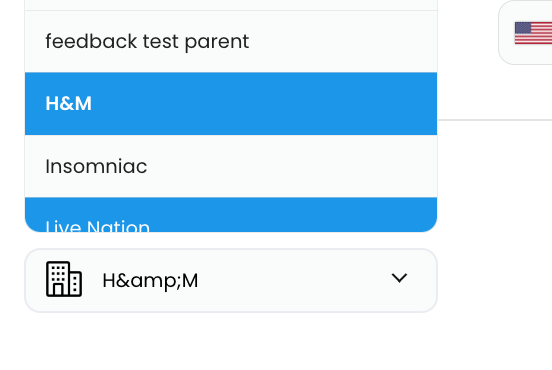The image size is (552, 370).
Task: Click the feedback test parent row
Action: click(x=231, y=42)
